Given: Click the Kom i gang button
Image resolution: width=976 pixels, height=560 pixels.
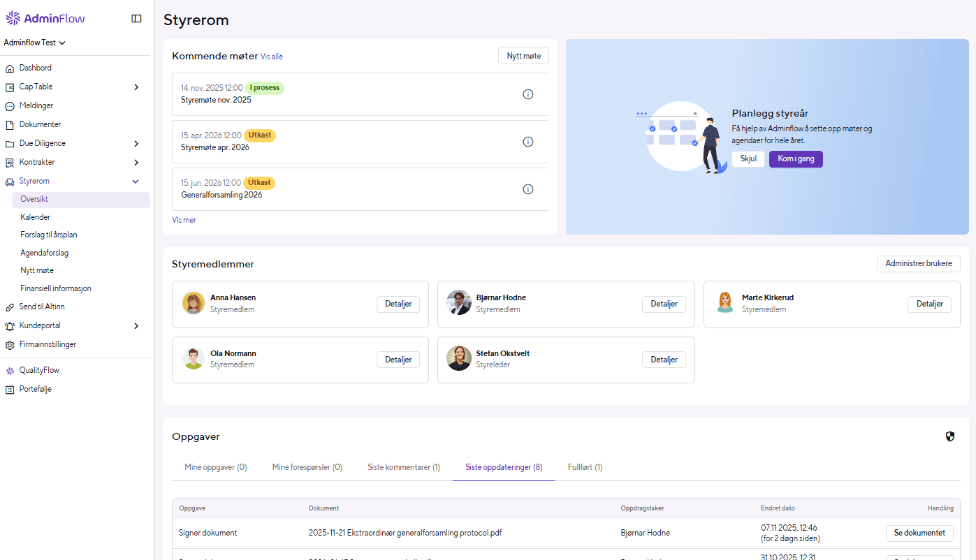Looking at the screenshot, I should (795, 159).
